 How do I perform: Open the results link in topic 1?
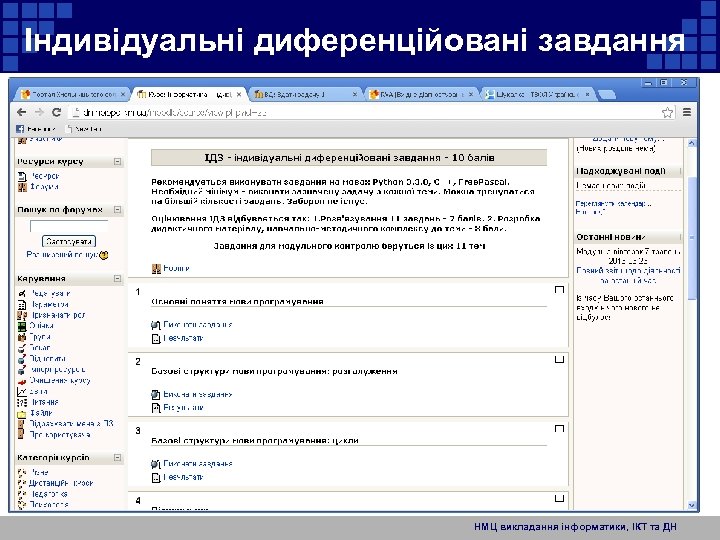point(183,338)
